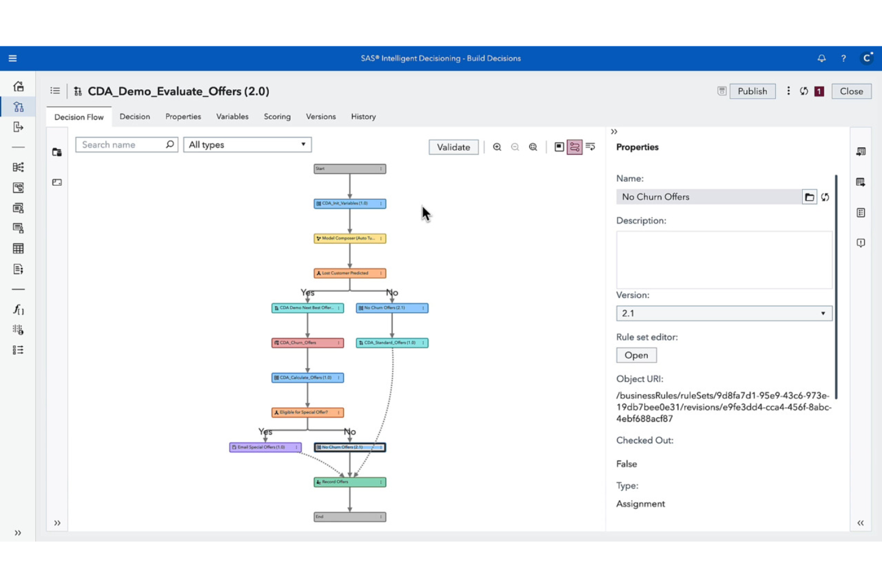Open the hamburger main menu

coord(13,58)
